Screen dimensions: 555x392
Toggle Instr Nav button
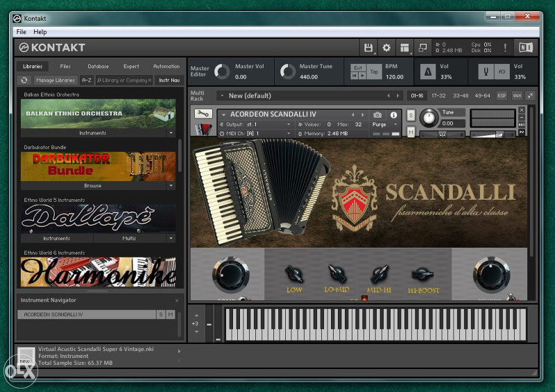point(169,80)
